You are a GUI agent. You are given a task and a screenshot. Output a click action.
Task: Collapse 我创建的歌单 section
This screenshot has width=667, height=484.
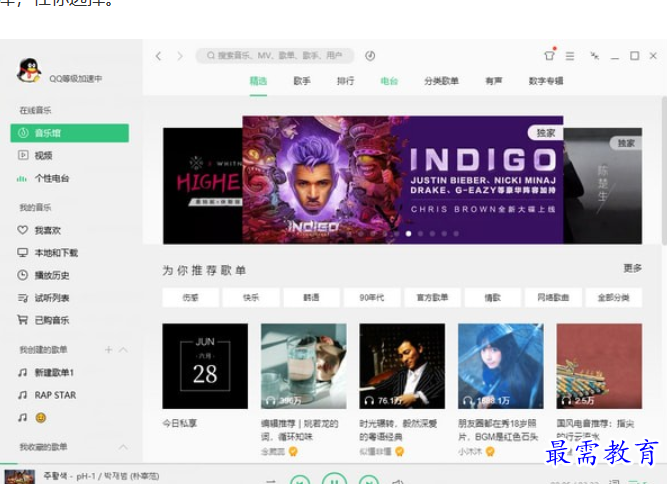(x=123, y=350)
